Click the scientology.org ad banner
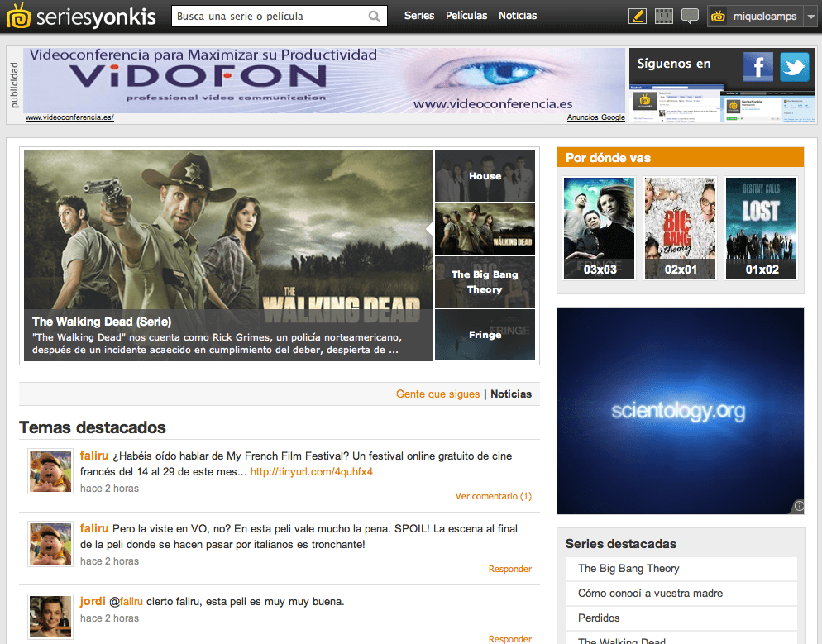 (680, 411)
